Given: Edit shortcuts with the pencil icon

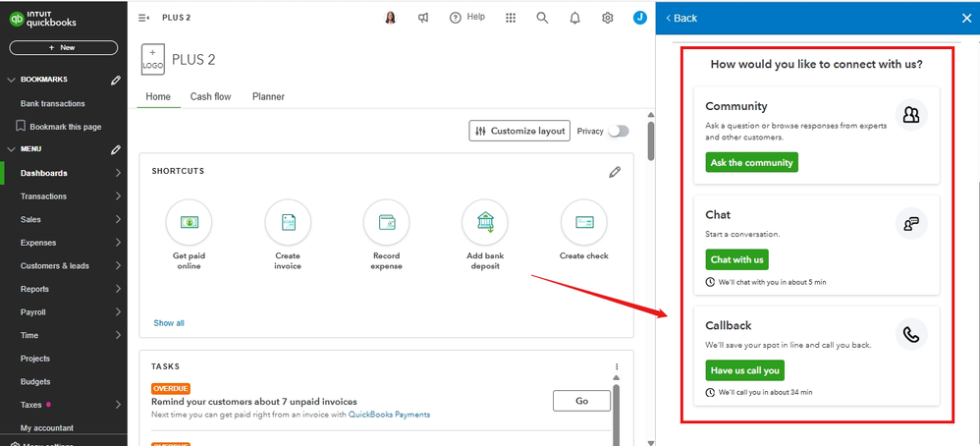Looking at the screenshot, I should 615,172.
